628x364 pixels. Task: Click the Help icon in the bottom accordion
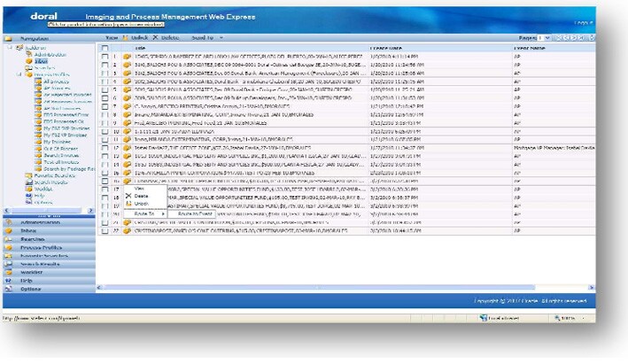pyautogui.click(x=8, y=281)
